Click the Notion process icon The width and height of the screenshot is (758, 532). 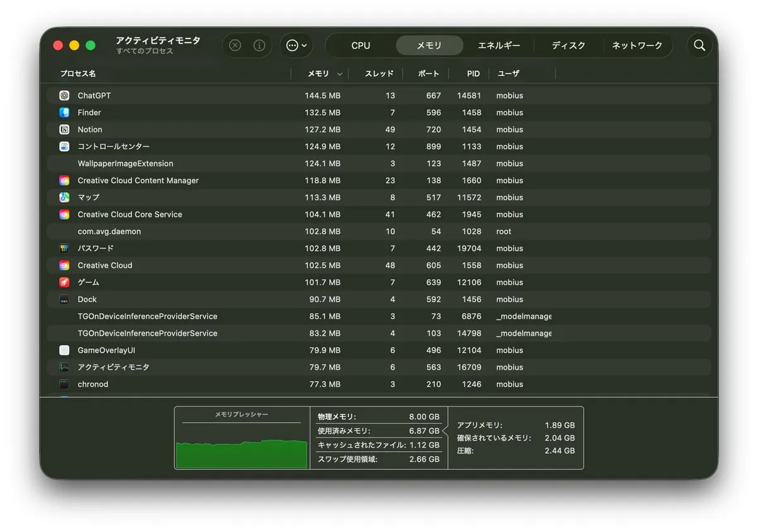(64, 130)
